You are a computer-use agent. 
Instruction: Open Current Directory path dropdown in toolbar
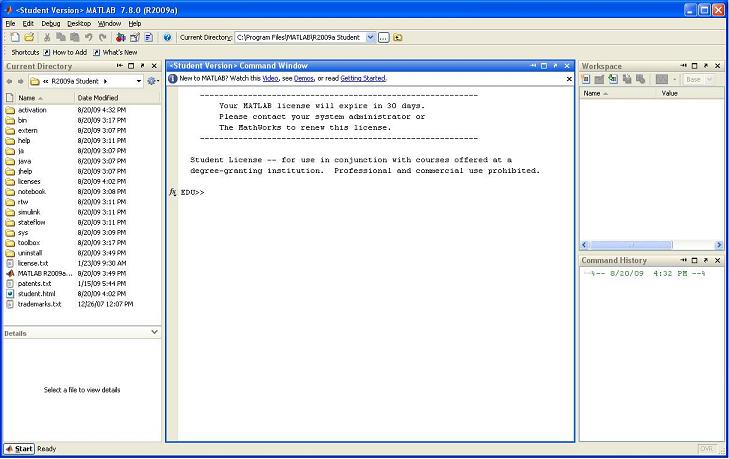click(371, 38)
